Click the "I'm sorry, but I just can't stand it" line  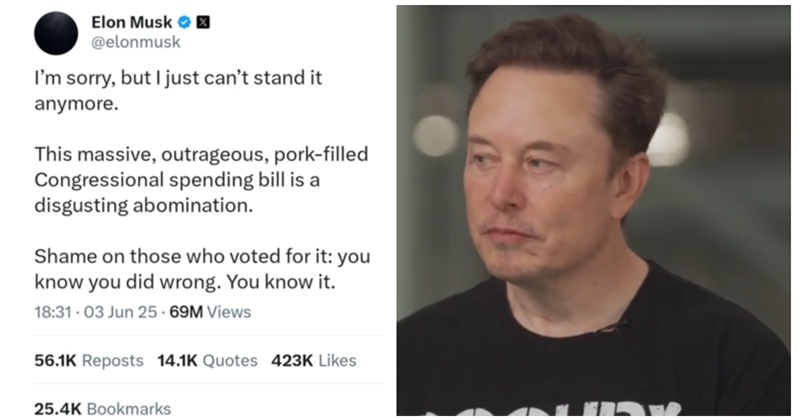pyautogui.click(x=178, y=78)
